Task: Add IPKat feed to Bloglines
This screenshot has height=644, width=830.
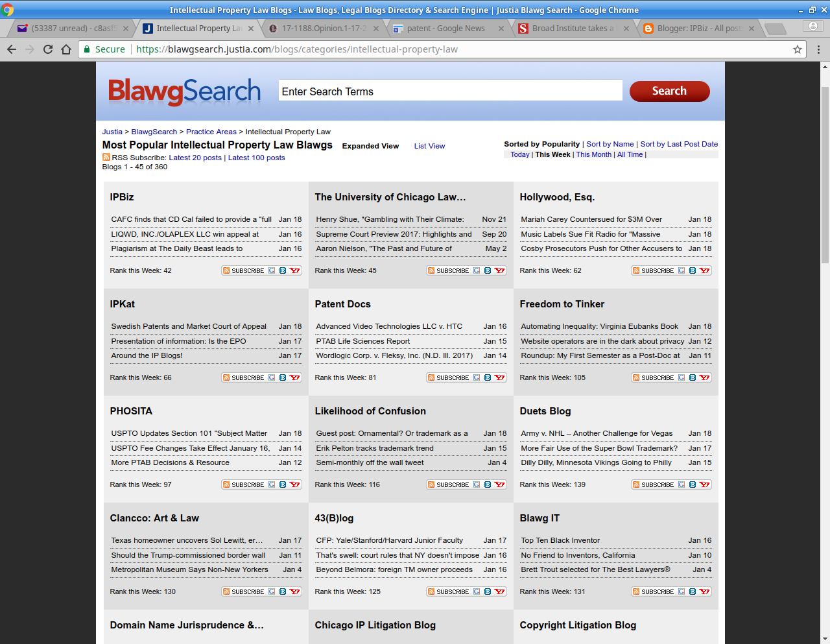Action: pos(283,377)
